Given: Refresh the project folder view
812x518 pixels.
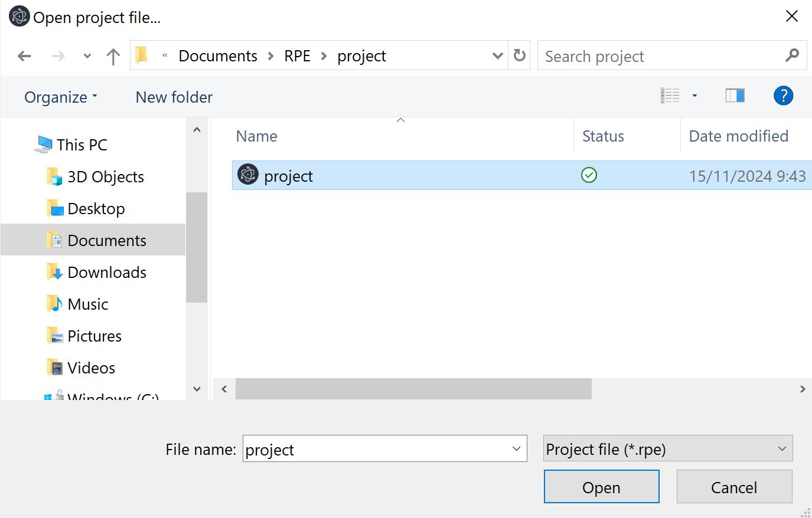Looking at the screenshot, I should click(520, 55).
